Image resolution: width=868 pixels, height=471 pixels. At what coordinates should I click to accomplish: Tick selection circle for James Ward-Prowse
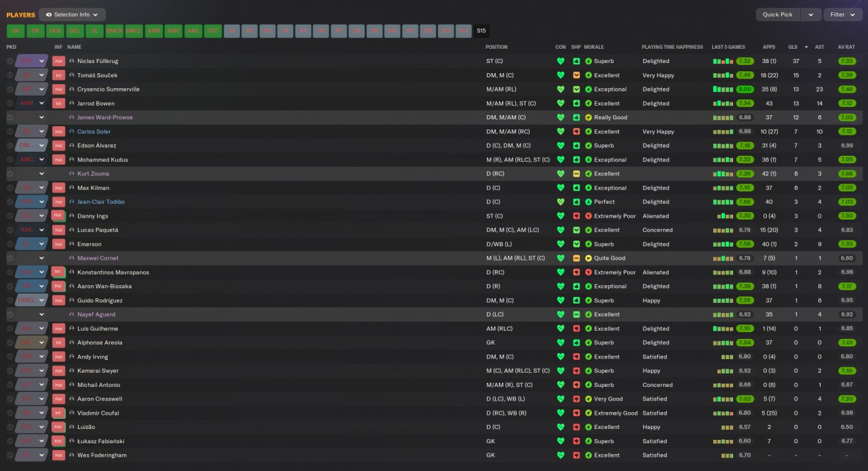click(9, 117)
